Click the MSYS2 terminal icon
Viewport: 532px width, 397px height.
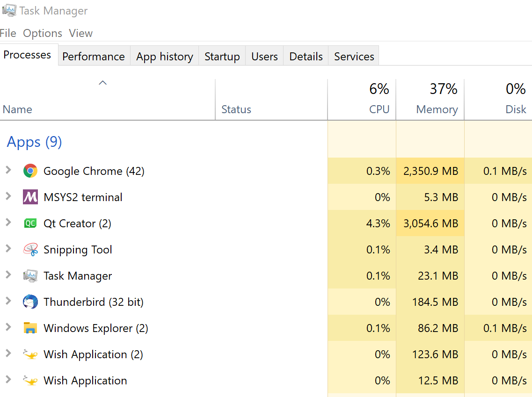tap(30, 197)
